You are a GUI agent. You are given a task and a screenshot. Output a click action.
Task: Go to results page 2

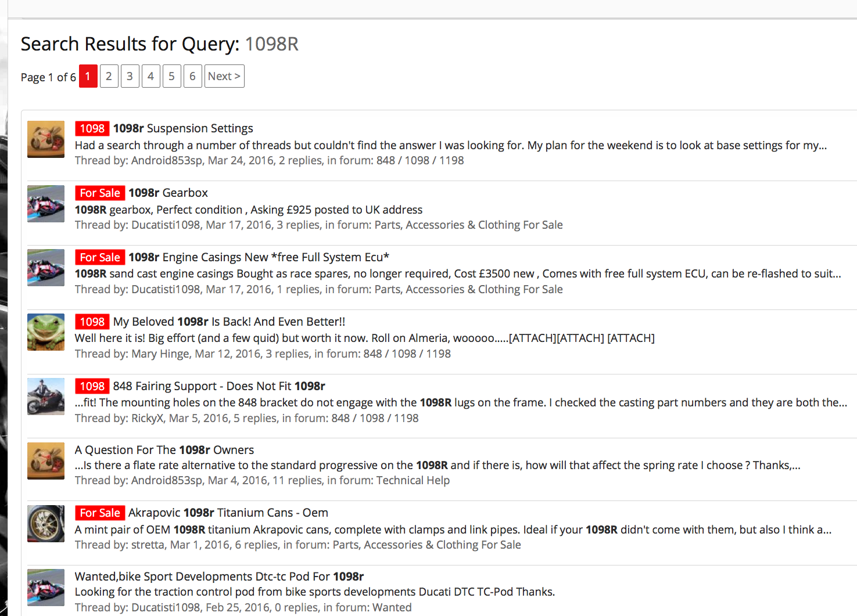coord(109,76)
